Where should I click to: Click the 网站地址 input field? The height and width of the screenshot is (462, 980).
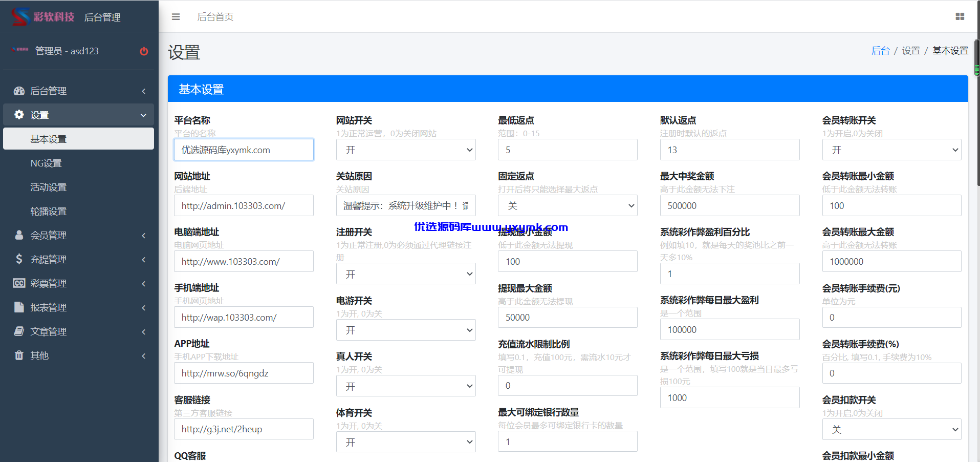click(244, 206)
